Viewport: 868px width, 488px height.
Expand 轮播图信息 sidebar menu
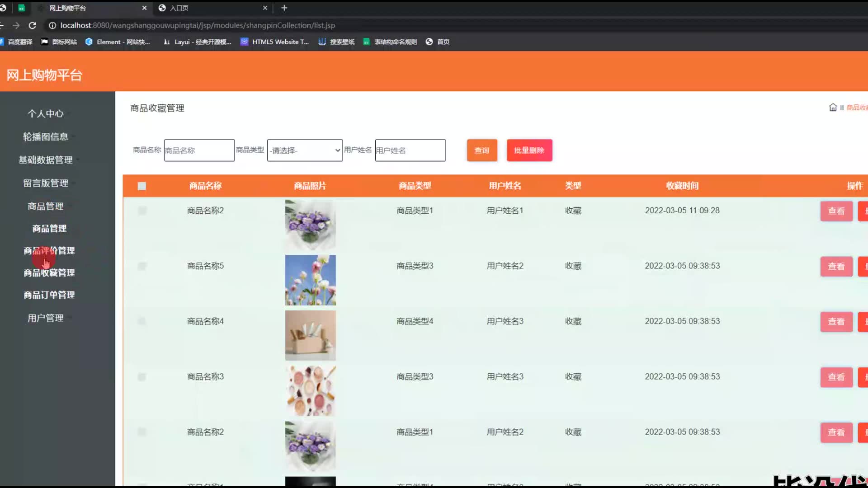[46, 136]
